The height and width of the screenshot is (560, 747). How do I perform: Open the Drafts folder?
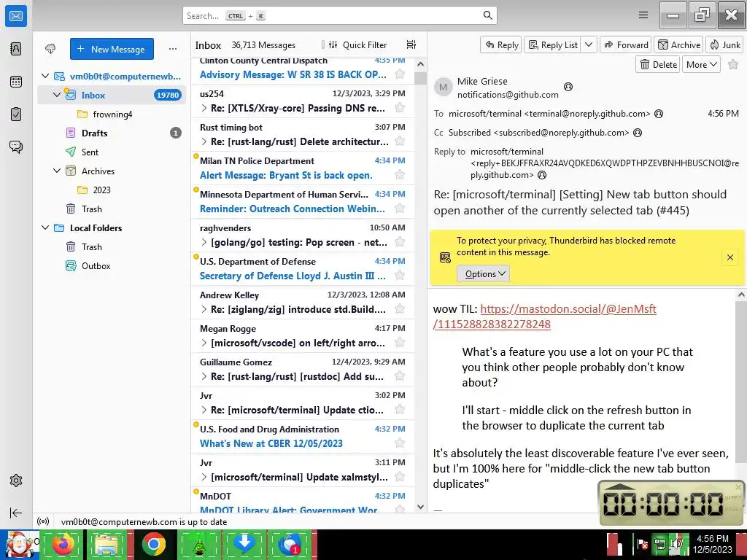click(x=94, y=133)
